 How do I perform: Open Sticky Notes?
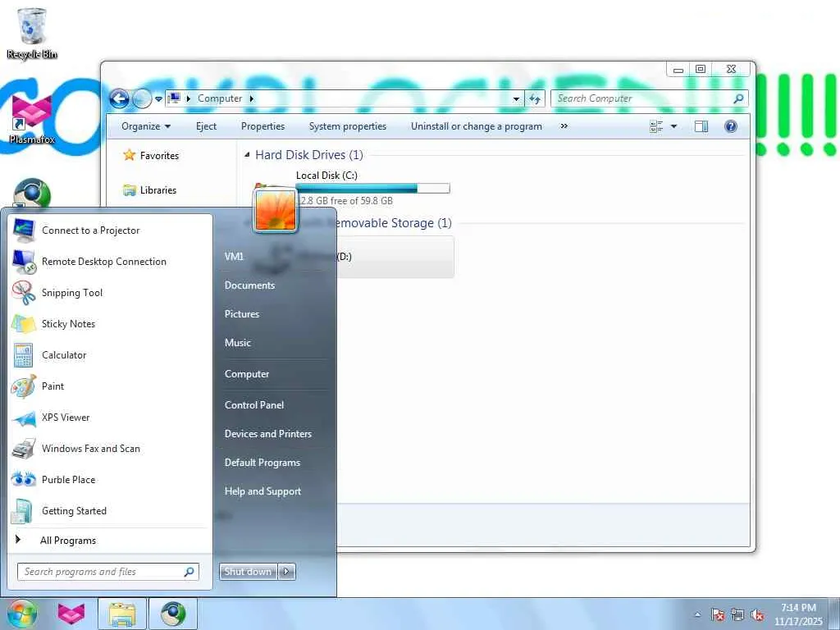tap(110, 323)
